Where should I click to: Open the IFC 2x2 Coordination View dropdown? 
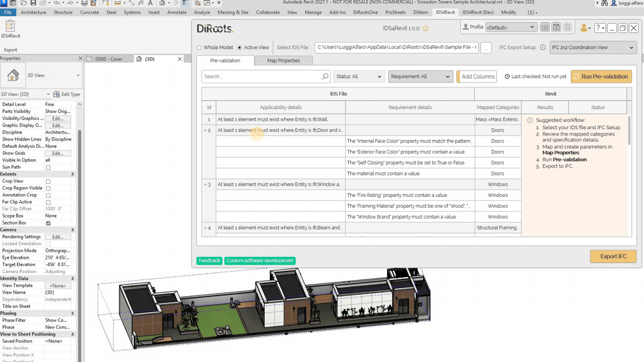point(593,47)
